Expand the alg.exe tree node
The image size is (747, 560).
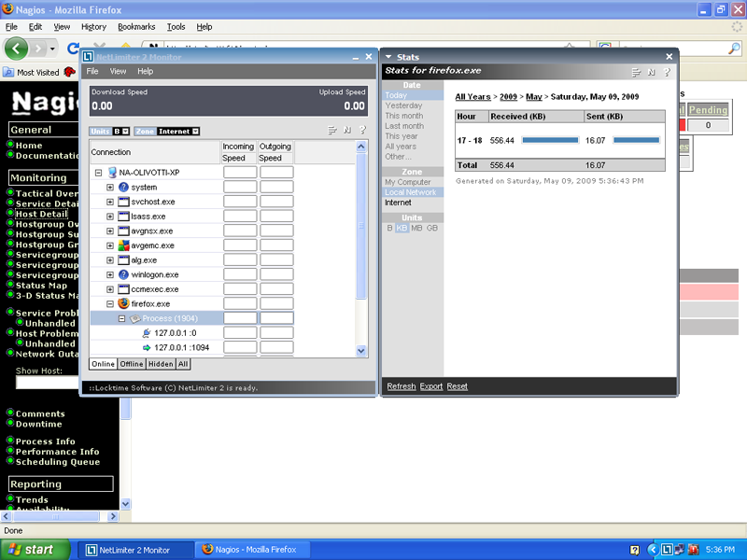[110, 260]
